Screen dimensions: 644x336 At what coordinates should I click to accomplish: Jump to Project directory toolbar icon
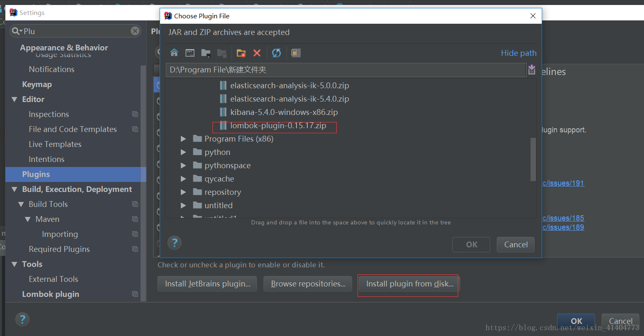coord(206,53)
